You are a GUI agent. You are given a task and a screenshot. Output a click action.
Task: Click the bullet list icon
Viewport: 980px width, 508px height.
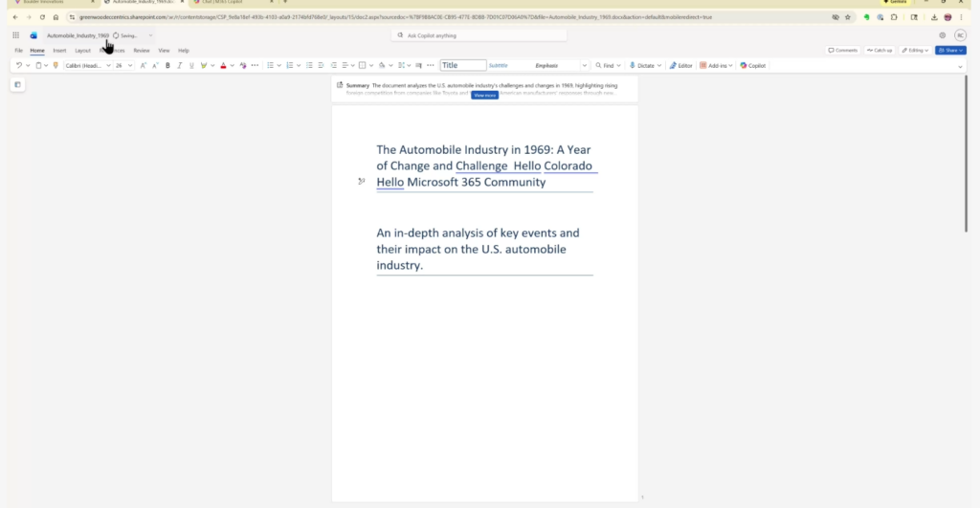pos(270,66)
